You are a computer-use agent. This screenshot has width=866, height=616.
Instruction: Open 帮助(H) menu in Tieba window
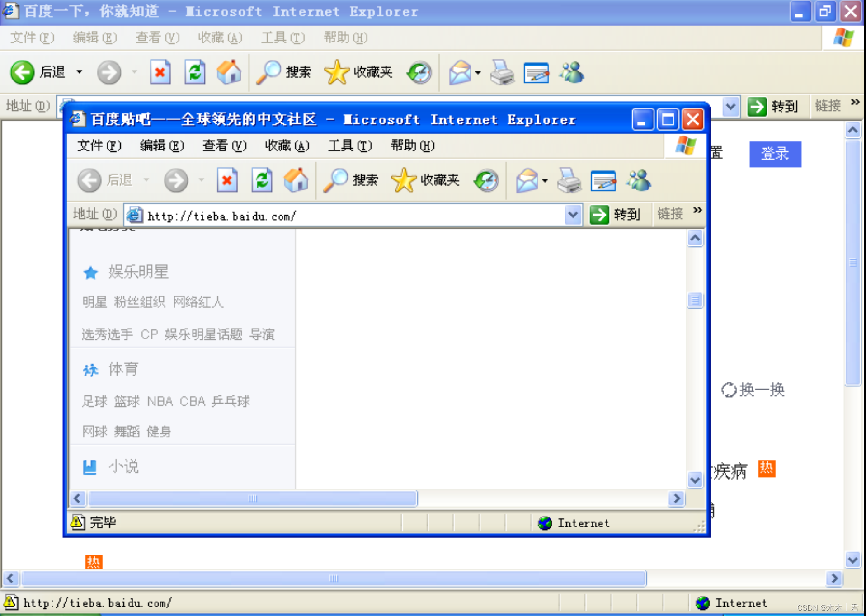(413, 146)
